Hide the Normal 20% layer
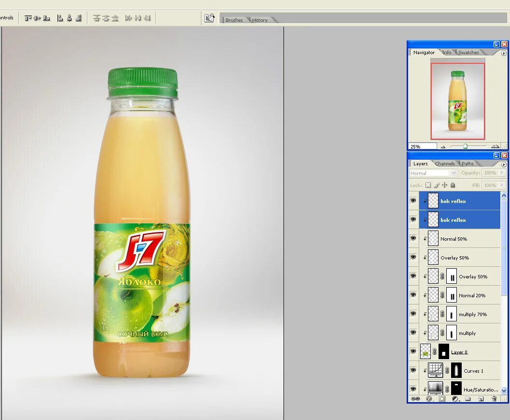The height and width of the screenshot is (420, 510). (413, 295)
